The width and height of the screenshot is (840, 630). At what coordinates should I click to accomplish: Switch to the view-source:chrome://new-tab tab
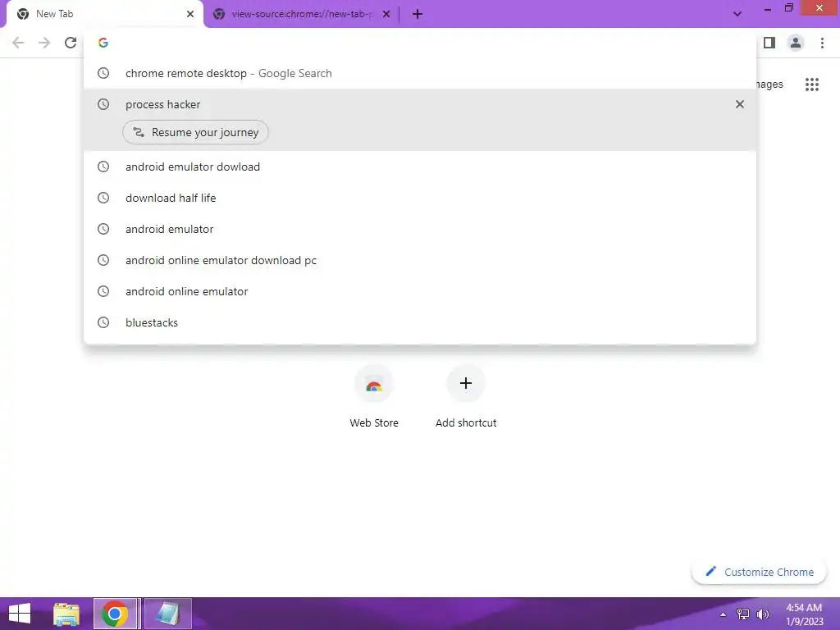tap(301, 14)
